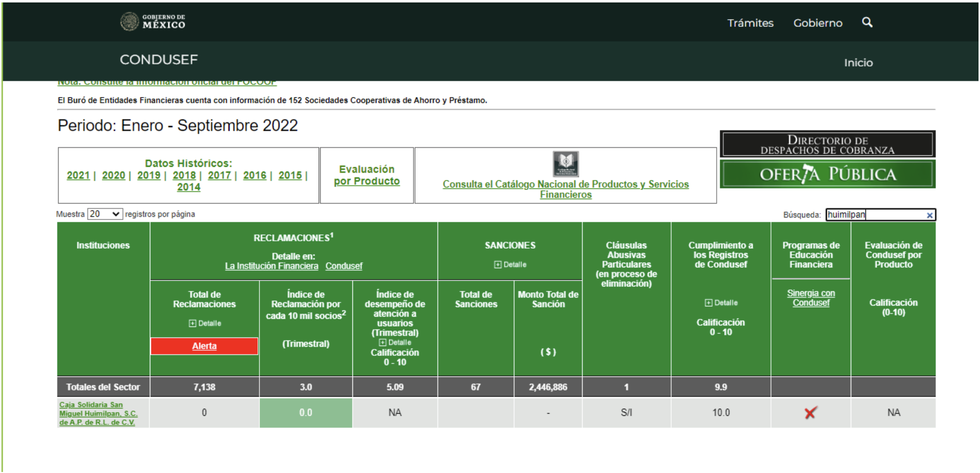The image size is (980, 473).
Task: Click the red X in Programas de Educación
Action: point(810,413)
